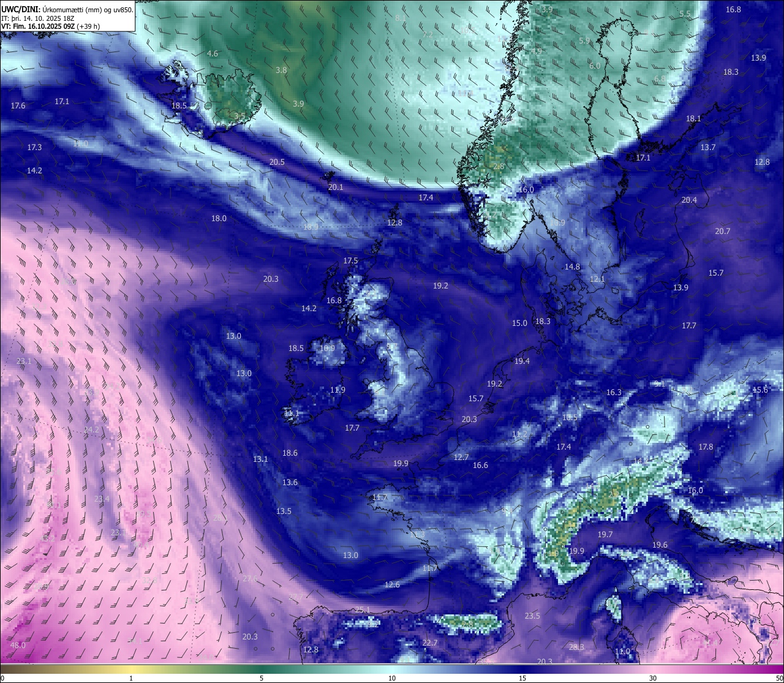Select the 48.0 value label

coord(18,645)
